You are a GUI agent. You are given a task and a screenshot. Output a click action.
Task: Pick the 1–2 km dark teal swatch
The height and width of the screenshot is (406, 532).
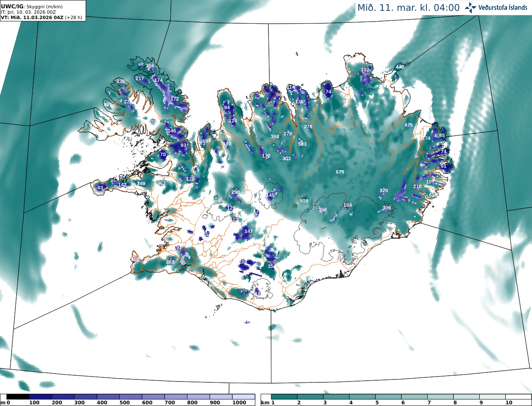tap(284, 397)
